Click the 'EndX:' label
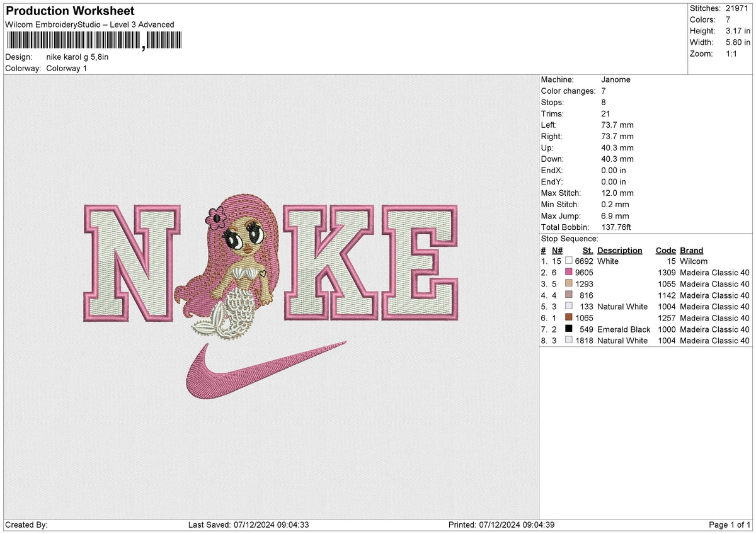This screenshot has width=756, height=534. pyautogui.click(x=552, y=170)
